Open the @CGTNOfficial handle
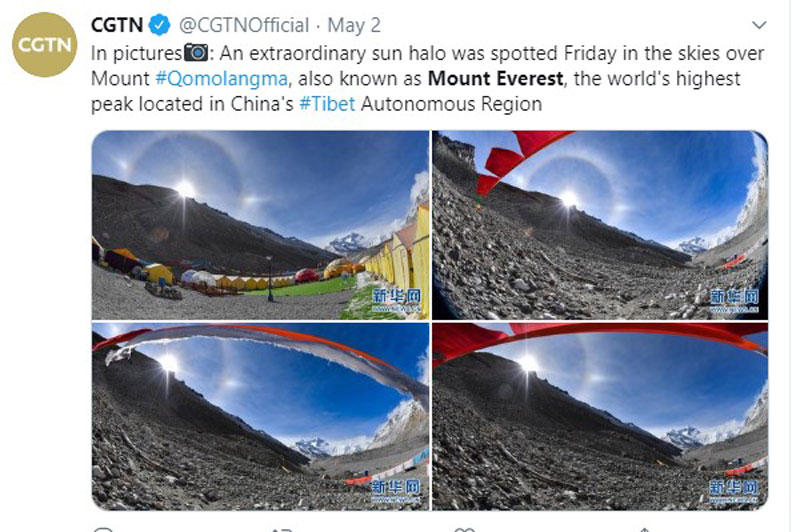The image size is (800, 532). point(244,25)
